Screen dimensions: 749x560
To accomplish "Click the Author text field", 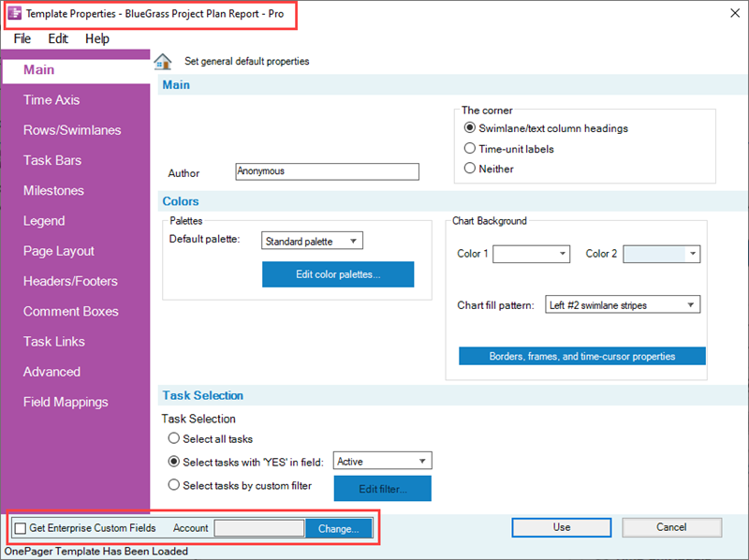I will click(327, 171).
